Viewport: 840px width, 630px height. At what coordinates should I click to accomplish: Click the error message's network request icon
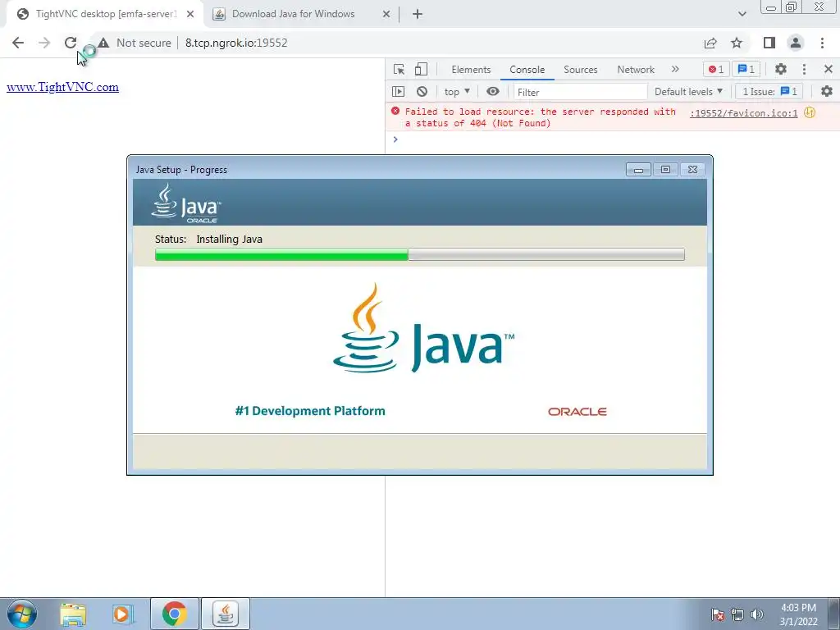(x=810, y=112)
